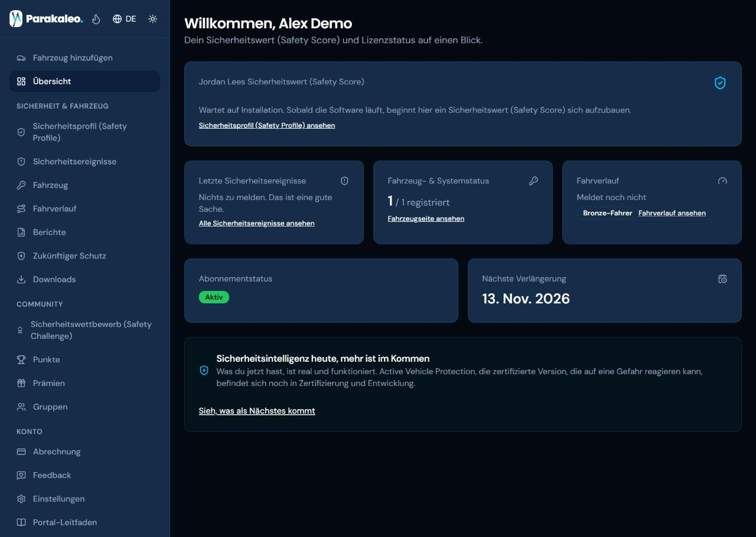
Task: Click the Bronze-Fahrer badge
Action: coord(607,213)
